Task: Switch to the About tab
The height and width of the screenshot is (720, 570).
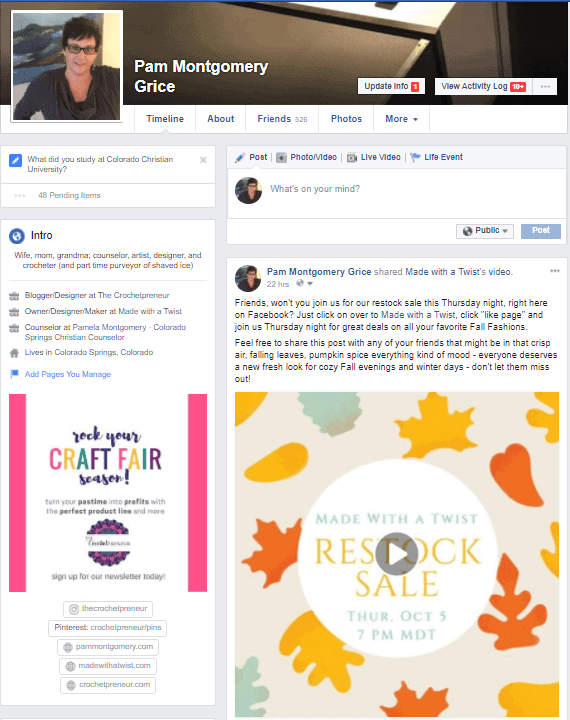Action: tap(220, 119)
